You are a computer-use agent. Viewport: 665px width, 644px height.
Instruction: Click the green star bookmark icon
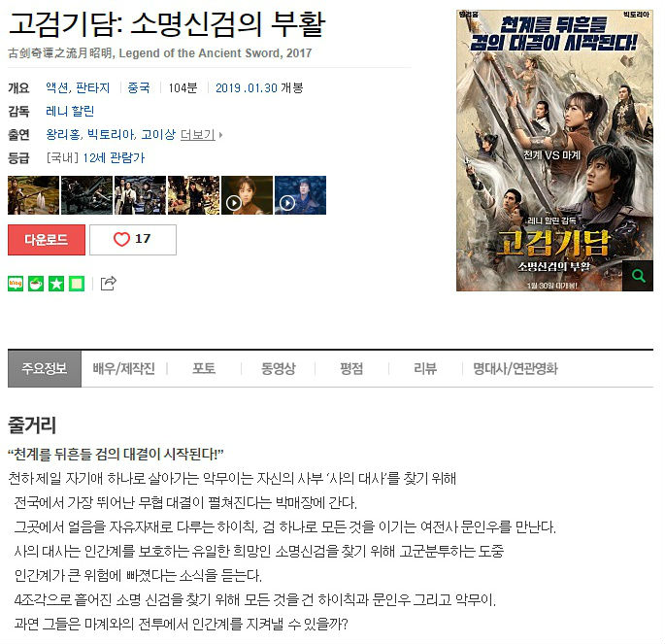tap(56, 284)
